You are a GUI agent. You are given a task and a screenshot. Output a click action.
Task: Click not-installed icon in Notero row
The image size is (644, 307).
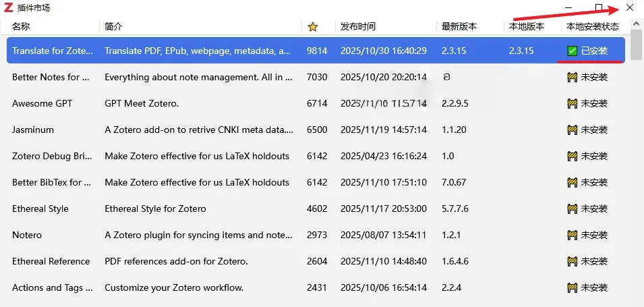572,235
